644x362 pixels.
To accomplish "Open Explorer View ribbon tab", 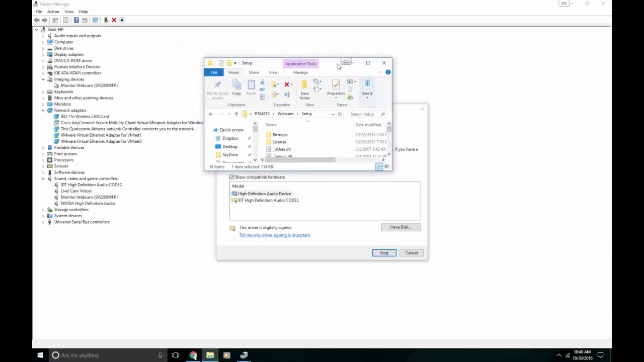I will tap(273, 72).
